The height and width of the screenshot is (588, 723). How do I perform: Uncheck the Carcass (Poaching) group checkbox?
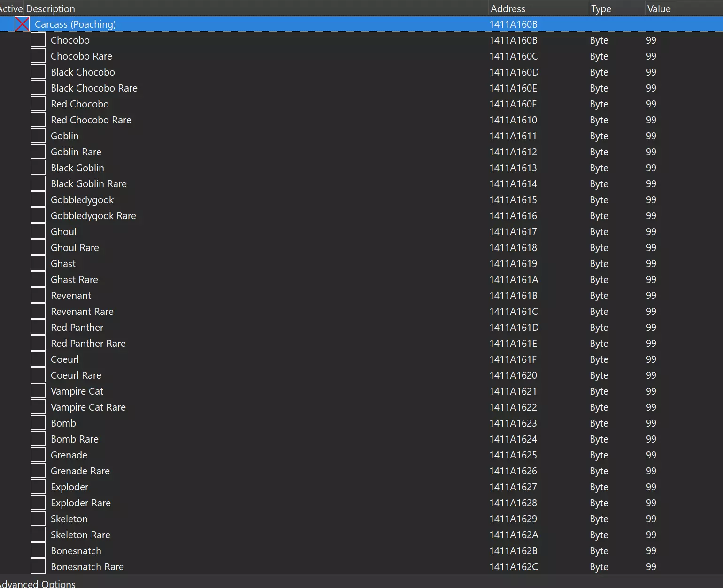tap(22, 24)
